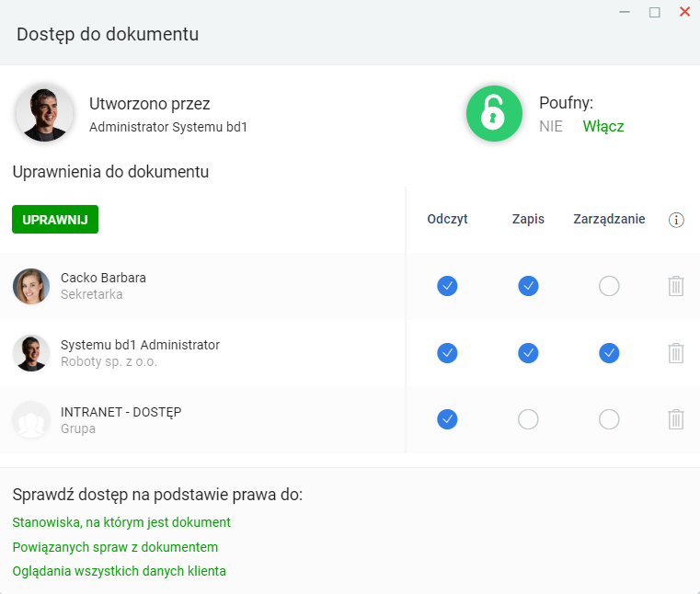Close the Dostęp do dokumentu window
This screenshot has height=594, width=700.
pyautogui.click(x=684, y=12)
